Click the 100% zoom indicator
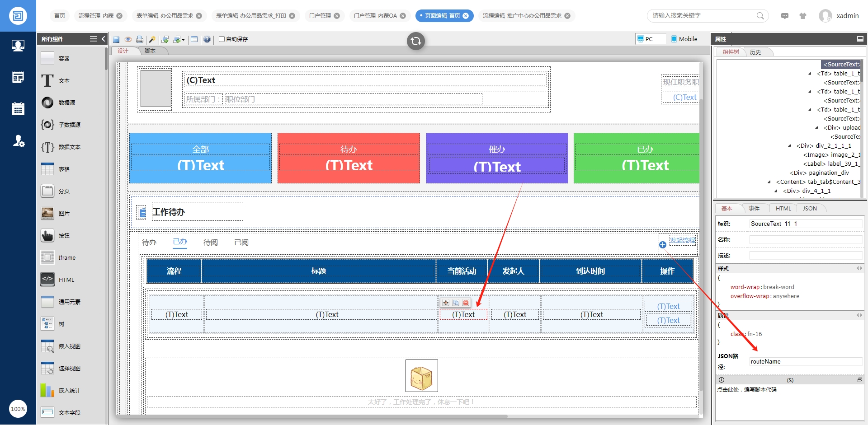868x425 pixels. pos(18,409)
